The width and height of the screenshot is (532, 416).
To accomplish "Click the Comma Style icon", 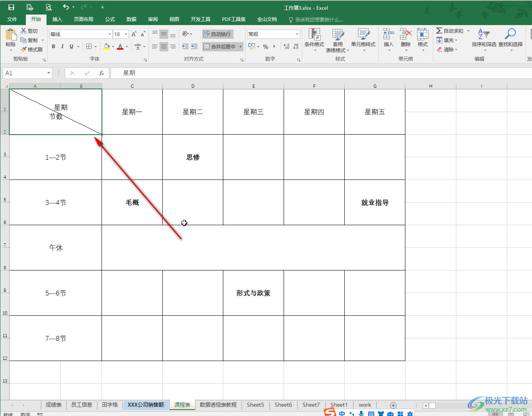I will [x=274, y=46].
